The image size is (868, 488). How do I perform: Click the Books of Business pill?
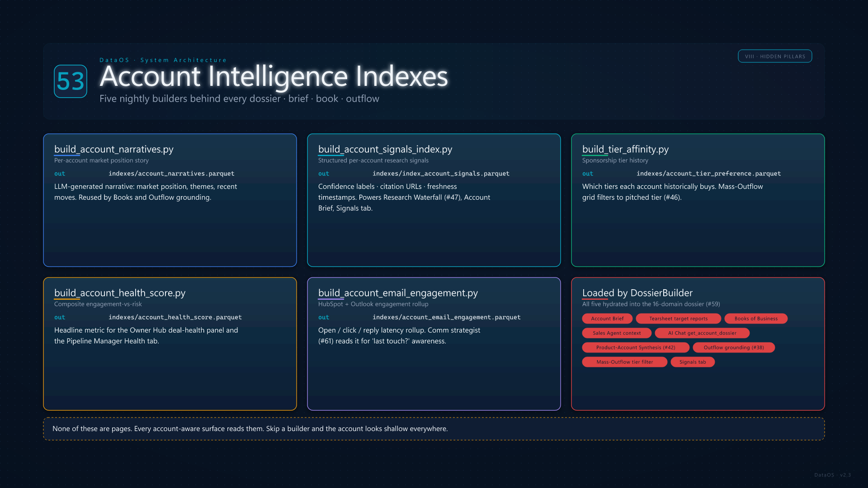coord(756,319)
